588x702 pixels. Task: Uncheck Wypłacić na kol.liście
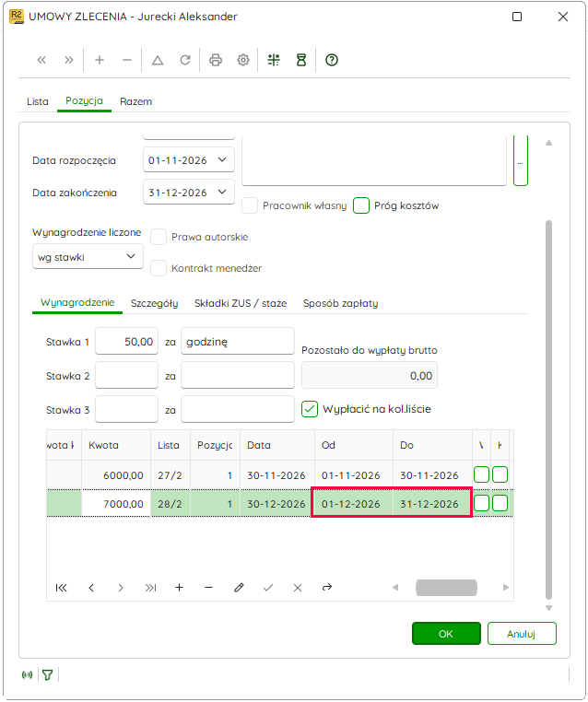pos(310,409)
